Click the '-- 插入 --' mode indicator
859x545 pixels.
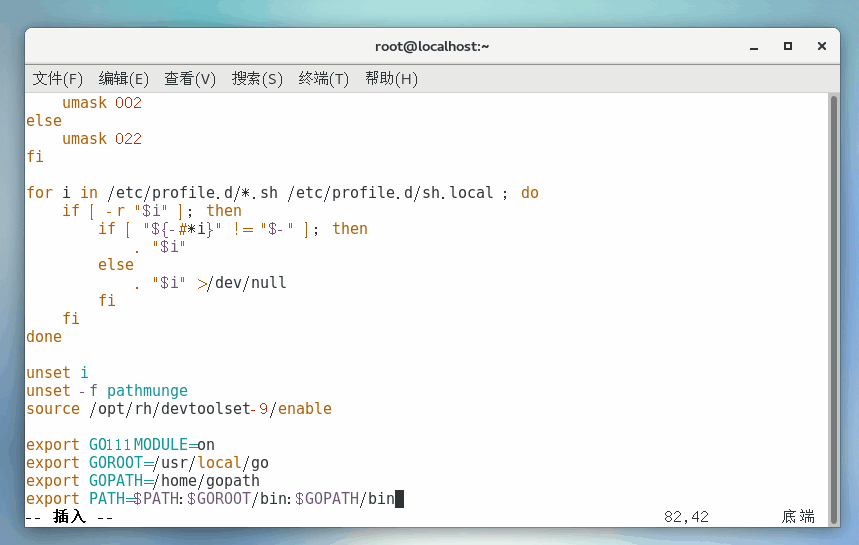pyautogui.click(x=69, y=517)
